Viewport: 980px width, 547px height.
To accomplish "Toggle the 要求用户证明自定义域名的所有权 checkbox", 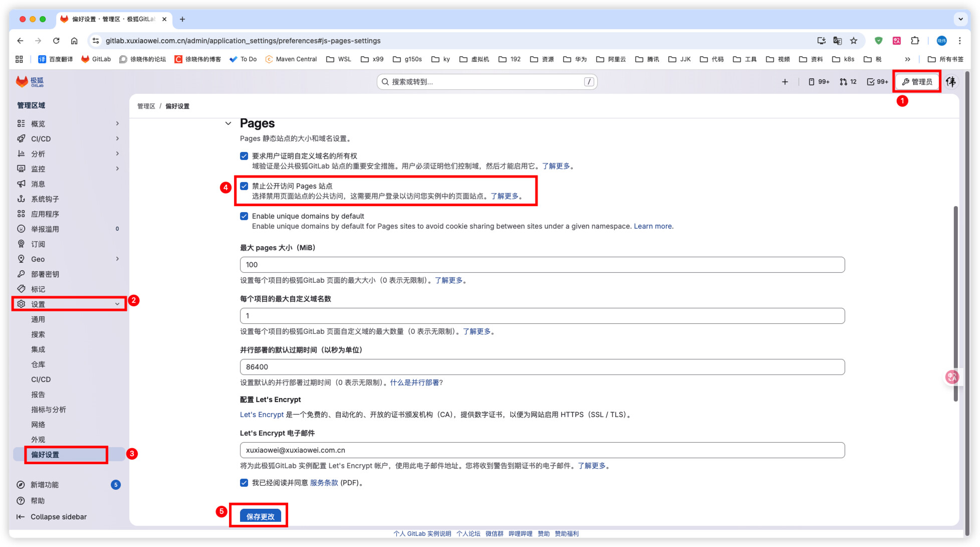I will [x=244, y=156].
